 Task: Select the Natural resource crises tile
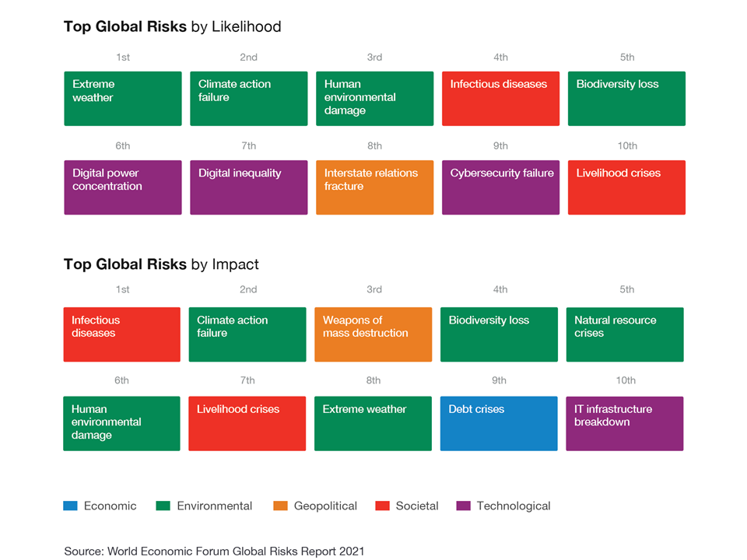624,334
